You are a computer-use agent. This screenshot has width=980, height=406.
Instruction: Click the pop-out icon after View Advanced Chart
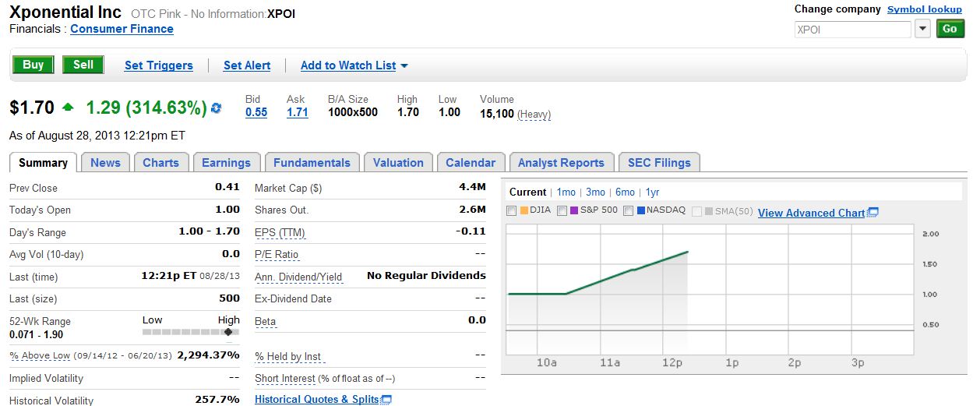coord(872,213)
